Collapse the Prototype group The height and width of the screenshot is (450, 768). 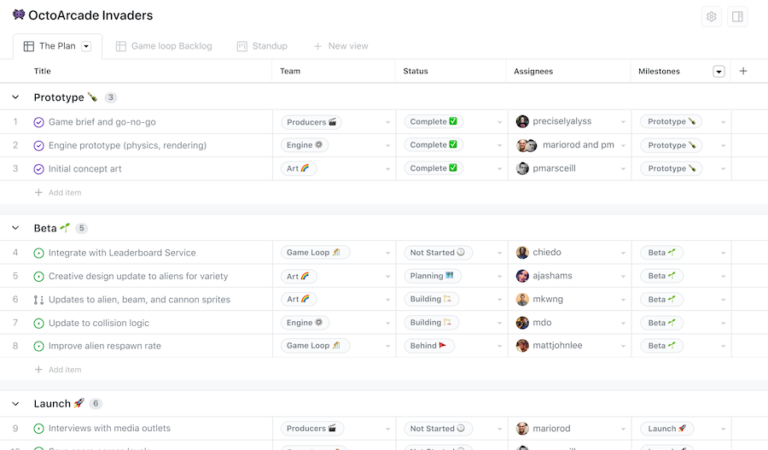[16, 97]
